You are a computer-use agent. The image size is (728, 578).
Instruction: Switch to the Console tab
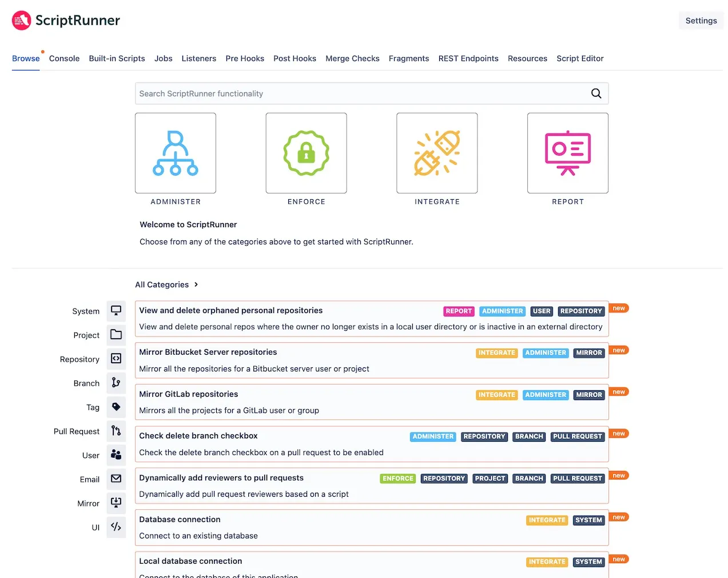point(64,58)
